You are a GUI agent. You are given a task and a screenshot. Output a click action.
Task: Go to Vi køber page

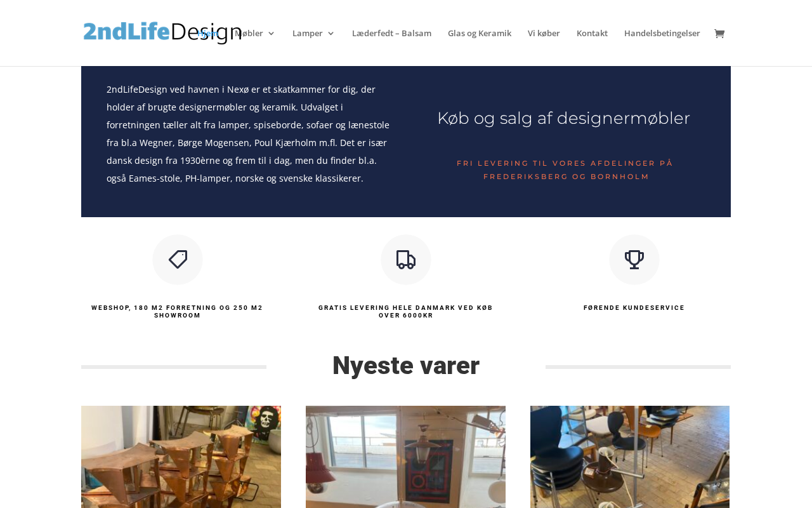tap(544, 33)
